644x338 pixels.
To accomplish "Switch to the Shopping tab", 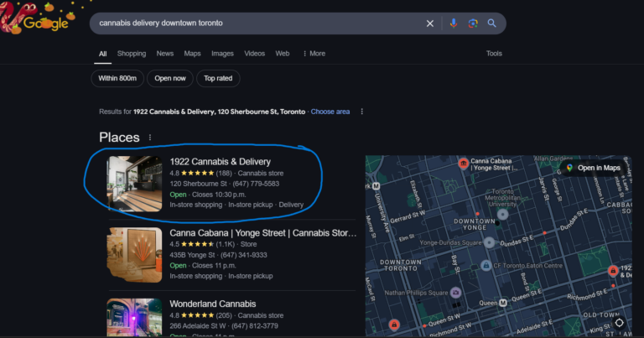I will click(132, 54).
